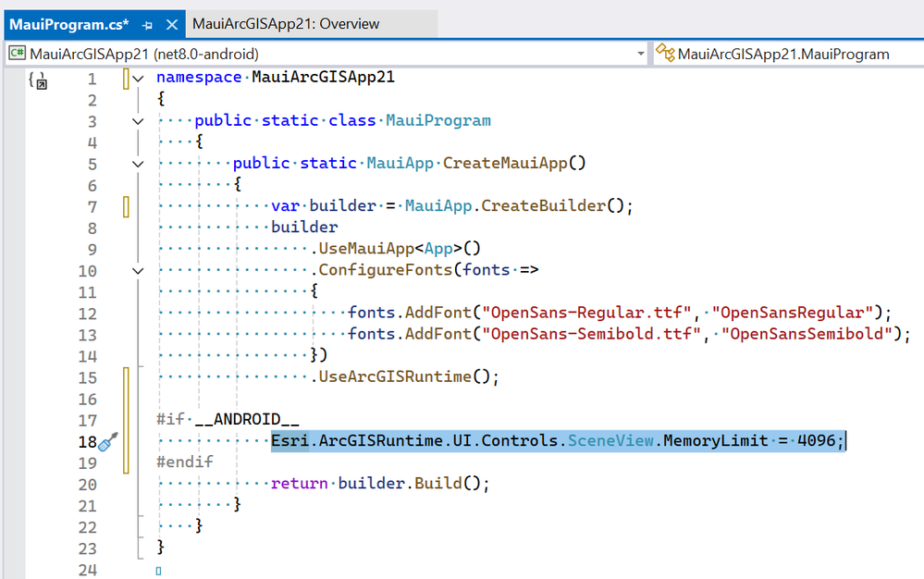Click the MauiProgram class icon in type dropdown
The width and height of the screenshot is (924, 579).
coord(665,53)
